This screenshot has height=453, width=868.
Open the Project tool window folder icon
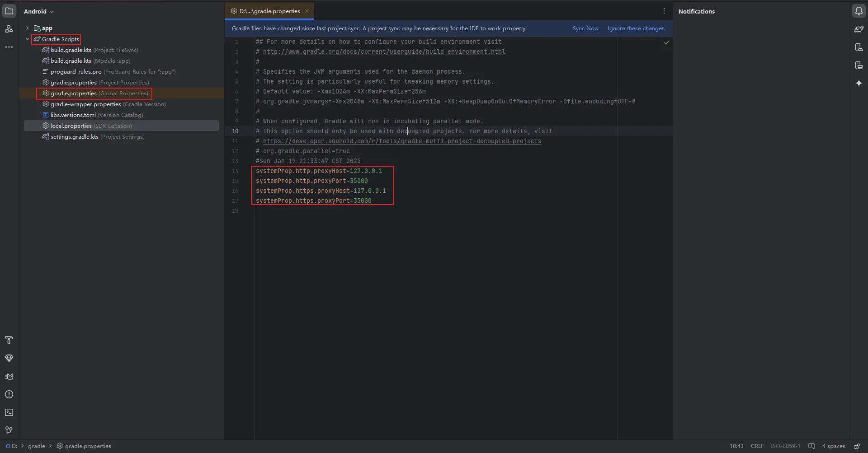tap(9, 11)
